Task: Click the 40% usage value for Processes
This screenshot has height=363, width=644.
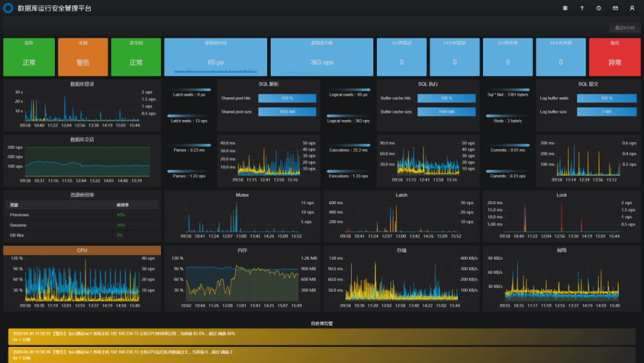Action: [x=120, y=215]
